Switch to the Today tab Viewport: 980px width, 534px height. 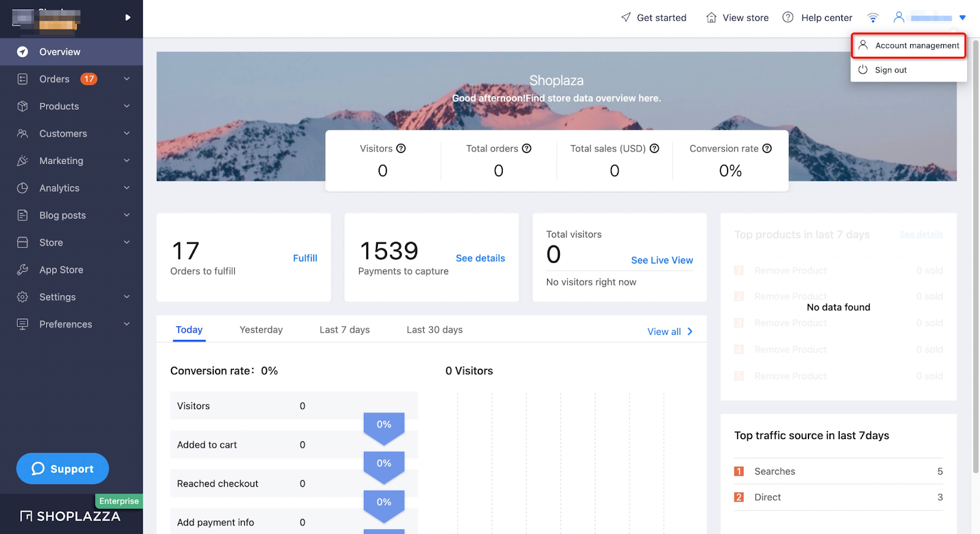(189, 330)
